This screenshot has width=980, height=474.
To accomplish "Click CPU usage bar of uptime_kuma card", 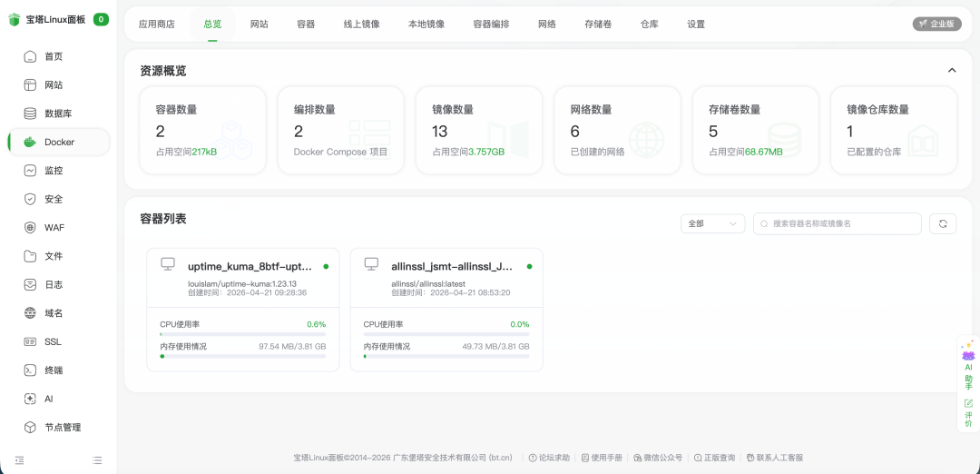I will [x=243, y=334].
